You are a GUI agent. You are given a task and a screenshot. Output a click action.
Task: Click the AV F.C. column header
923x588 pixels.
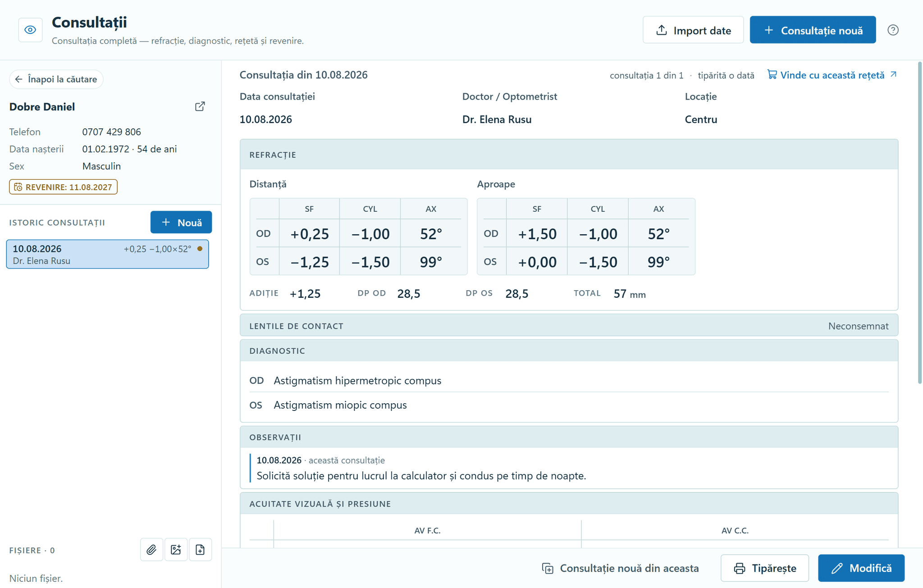(x=427, y=531)
